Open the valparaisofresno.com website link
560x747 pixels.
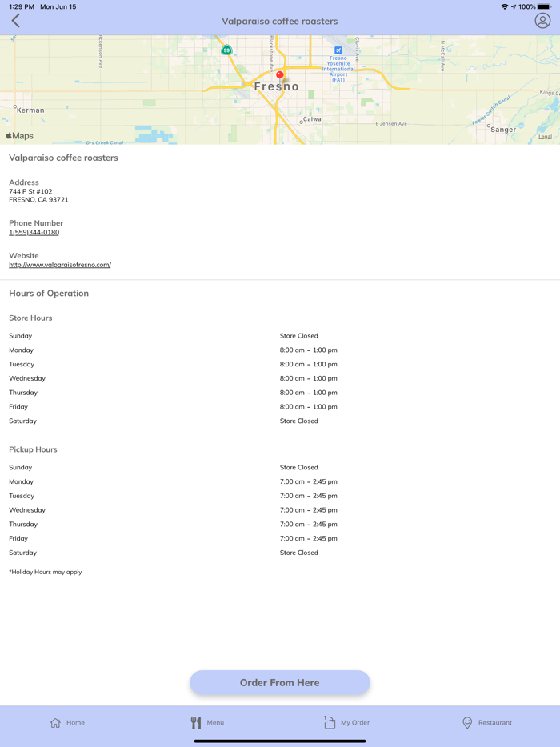(59, 265)
